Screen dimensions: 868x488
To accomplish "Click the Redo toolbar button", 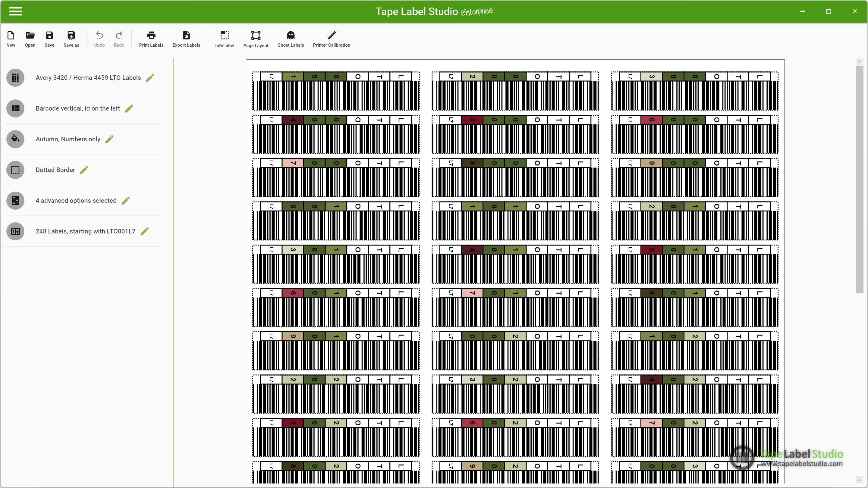I will pos(119,39).
